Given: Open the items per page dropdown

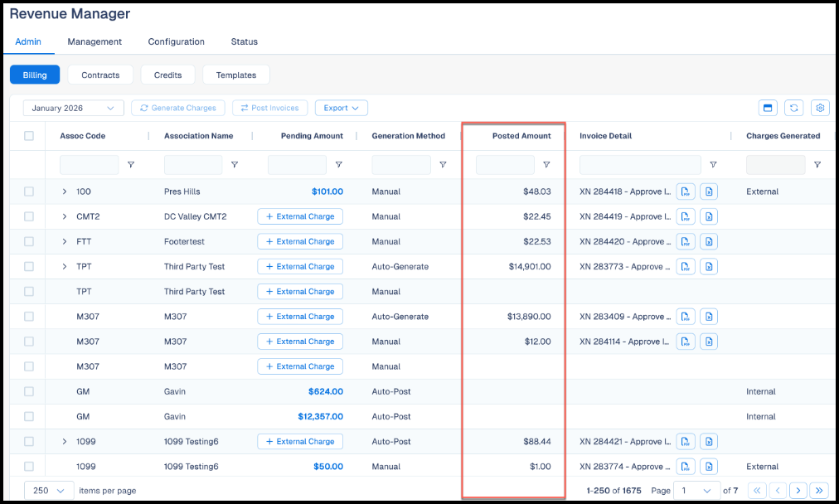Looking at the screenshot, I should pos(49,491).
